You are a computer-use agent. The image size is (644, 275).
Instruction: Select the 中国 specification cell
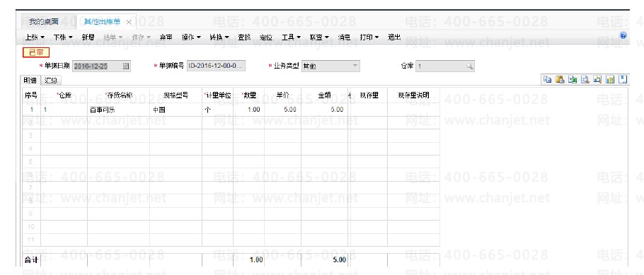(176, 110)
